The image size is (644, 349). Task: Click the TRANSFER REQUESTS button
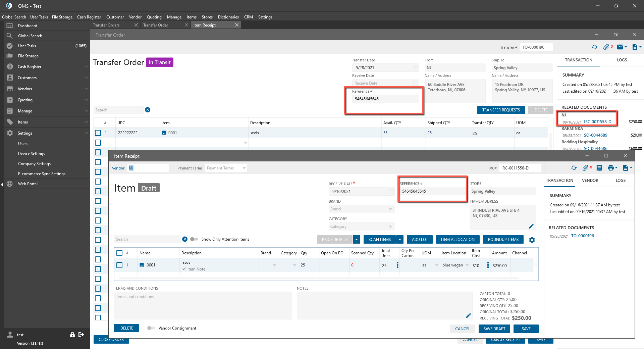[x=501, y=110]
